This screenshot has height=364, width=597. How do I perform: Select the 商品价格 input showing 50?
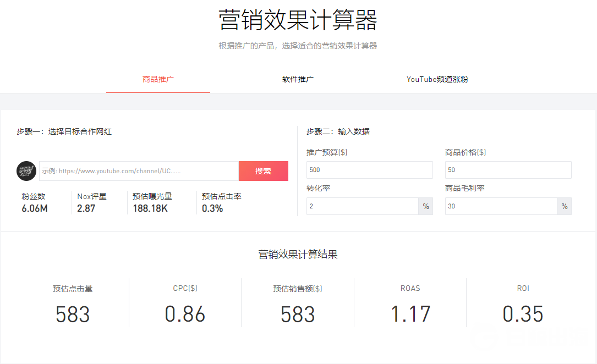pos(507,169)
